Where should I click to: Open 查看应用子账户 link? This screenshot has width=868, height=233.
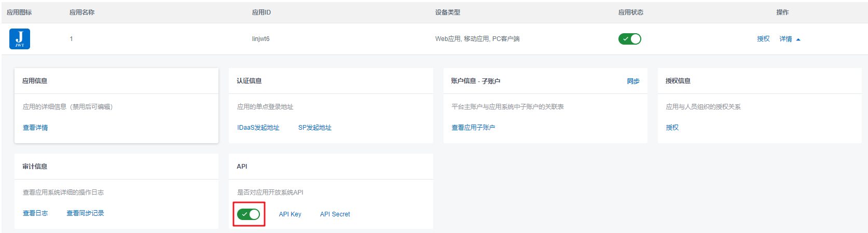tap(473, 128)
